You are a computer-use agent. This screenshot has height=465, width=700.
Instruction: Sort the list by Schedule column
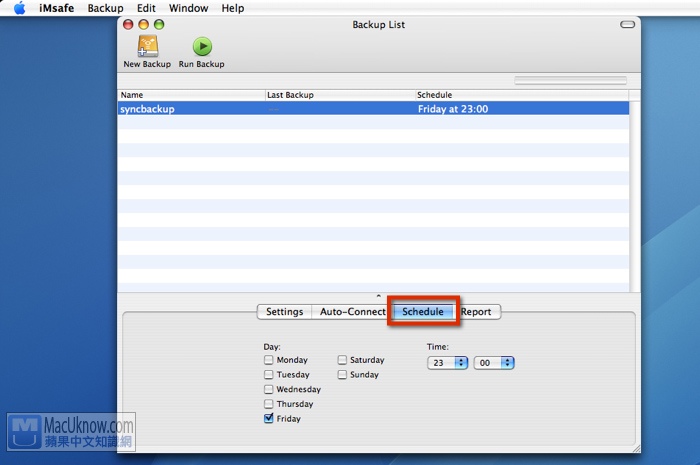point(522,95)
